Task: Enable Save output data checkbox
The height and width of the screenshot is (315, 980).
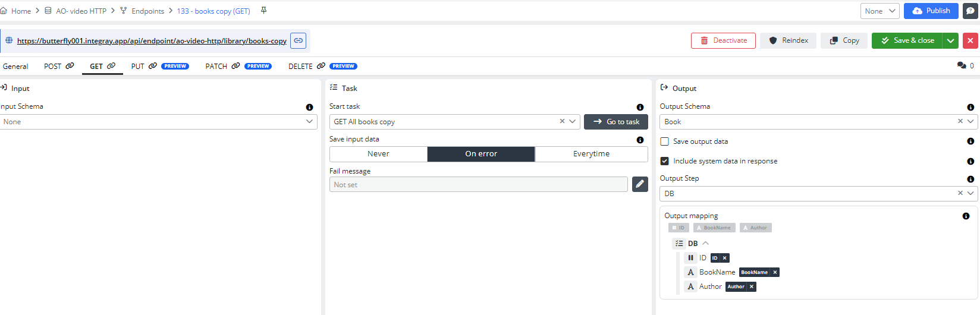Action: pos(665,141)
